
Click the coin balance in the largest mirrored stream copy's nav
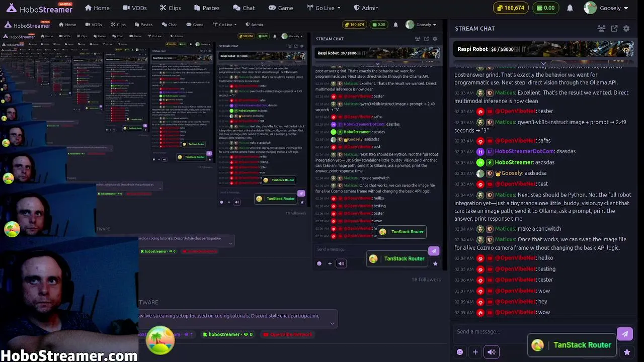354,25
